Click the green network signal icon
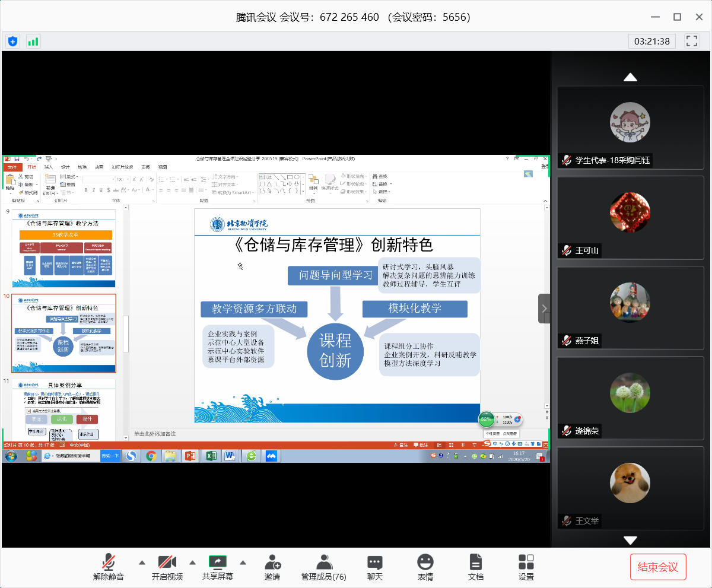The image size is (712, 588). click(x=33, y=41)
